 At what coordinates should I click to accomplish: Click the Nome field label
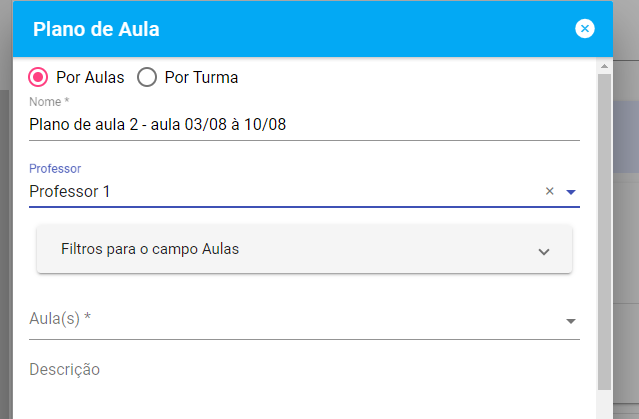[x=49, y=101]
